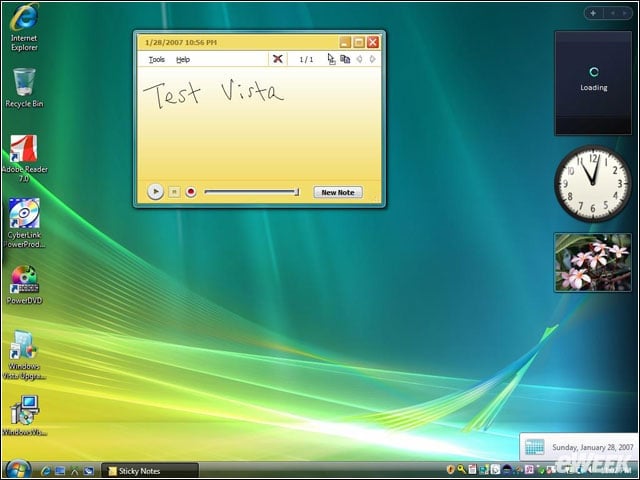Click the audio playback slider handle
Screen dimensions: 640x480
click(x=297, y=192)
